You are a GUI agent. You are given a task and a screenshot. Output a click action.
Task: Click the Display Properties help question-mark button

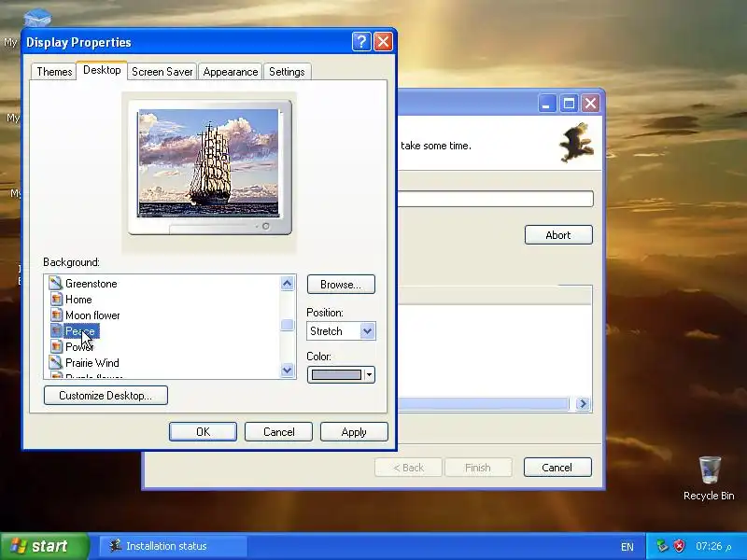point(361,42)
